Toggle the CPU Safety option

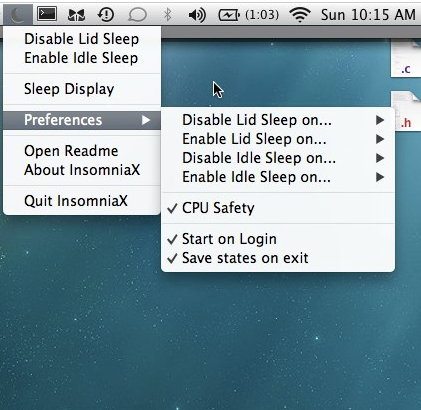(x=278, y=208)
